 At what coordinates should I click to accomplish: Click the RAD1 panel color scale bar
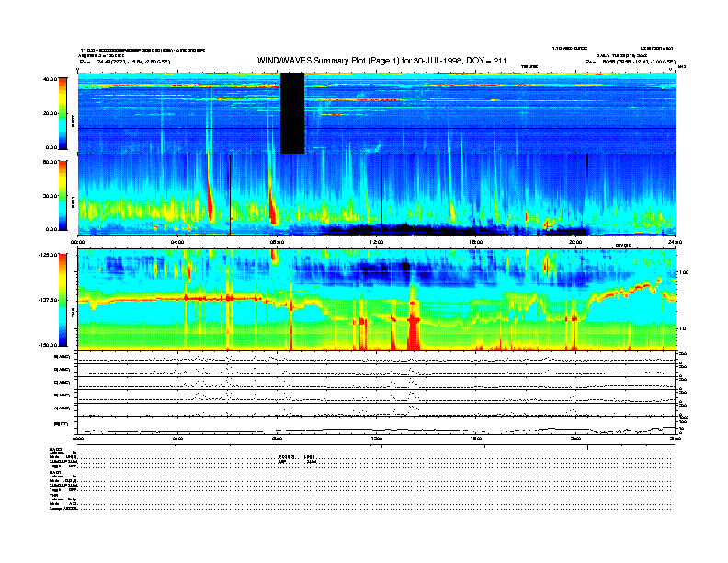pyautogui.click(x=63, y=195)
